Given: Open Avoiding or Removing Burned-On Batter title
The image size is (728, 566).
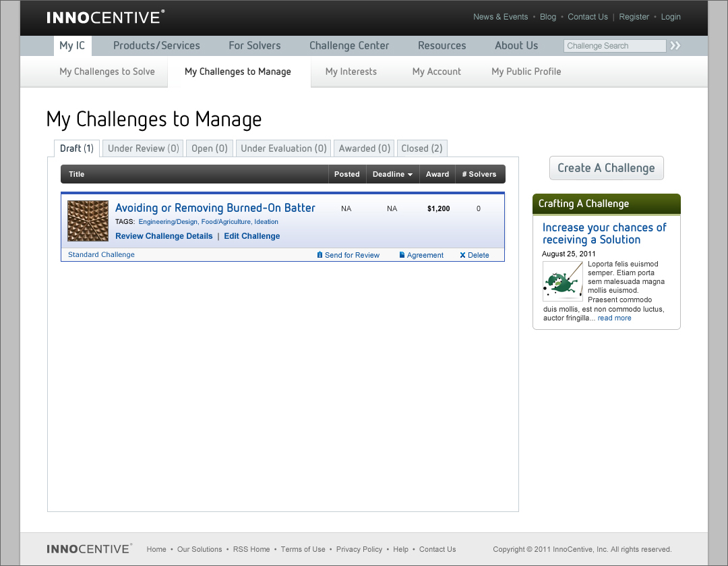Looking at the screenshot, I should [x=215, y=208].
